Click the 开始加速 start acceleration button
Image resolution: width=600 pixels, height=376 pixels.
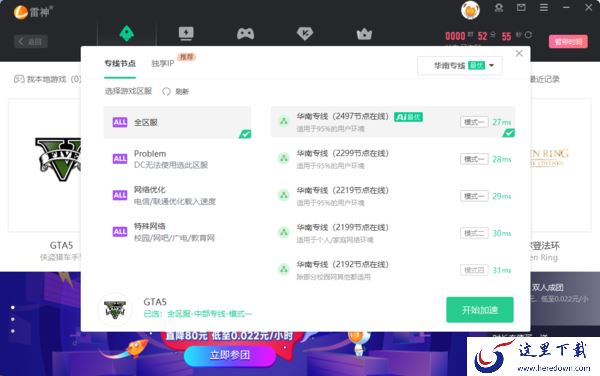pyautogui.click(x=480, y=310)
